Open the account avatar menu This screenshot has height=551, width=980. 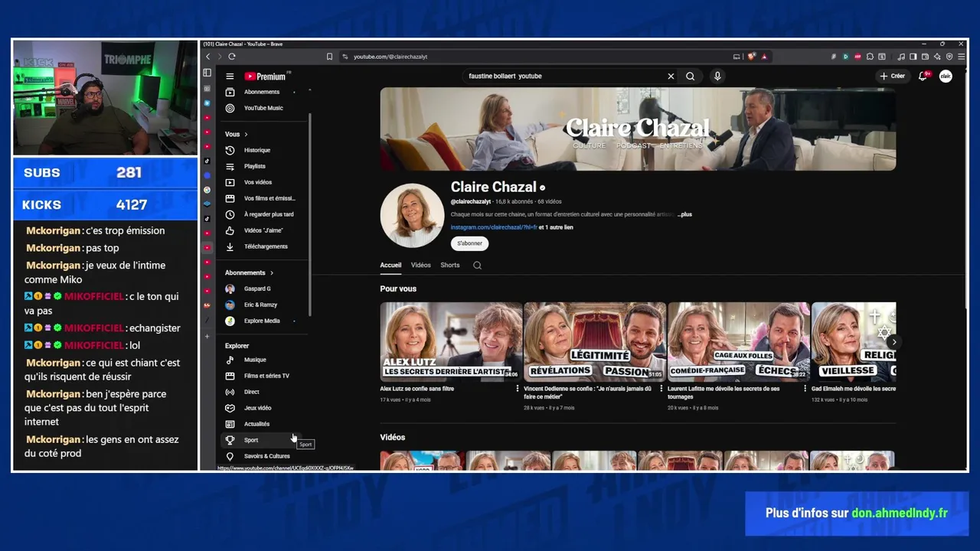coord(946,76)
